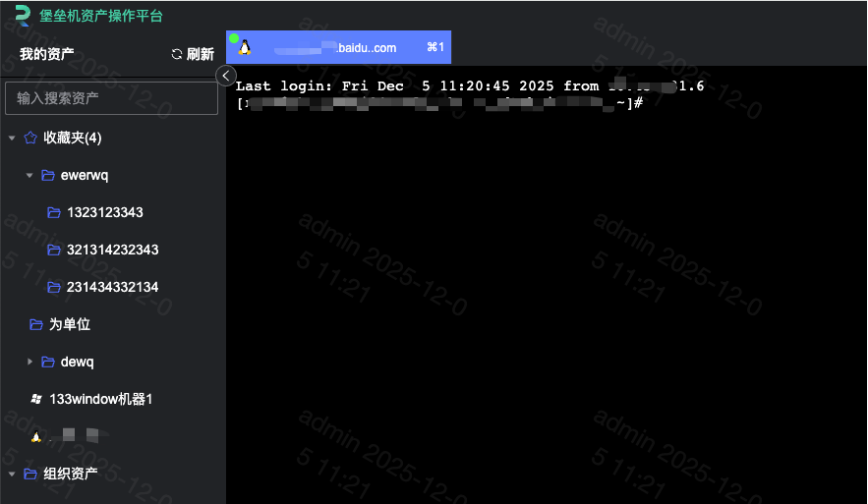
Task: Select the 组织资产 label
Action: [x=71, y=474]
